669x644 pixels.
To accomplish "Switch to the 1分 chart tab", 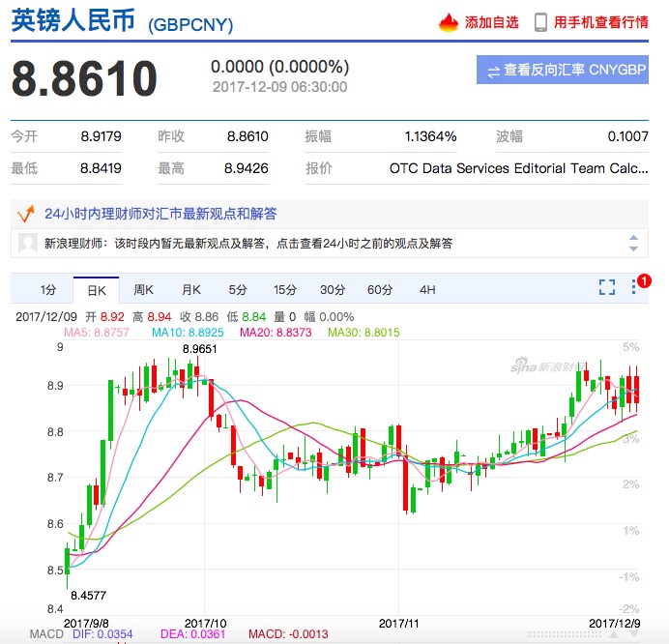I will [48, 290].
